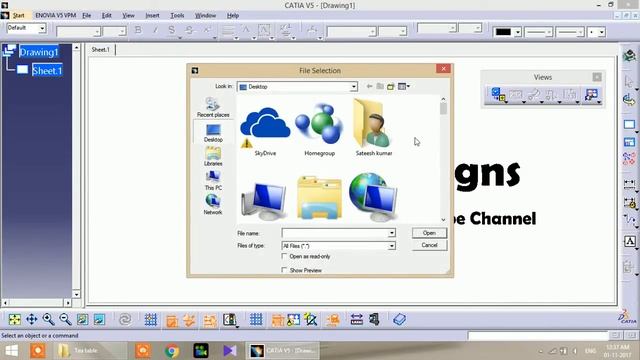This screenshot has width=640, height=360.
Task: Click the yellow folder library icon in file list
Action: click(319, 198)
